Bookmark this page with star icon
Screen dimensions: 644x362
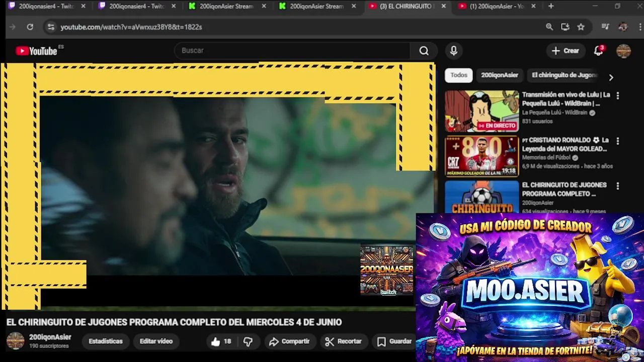click(581, 27)
